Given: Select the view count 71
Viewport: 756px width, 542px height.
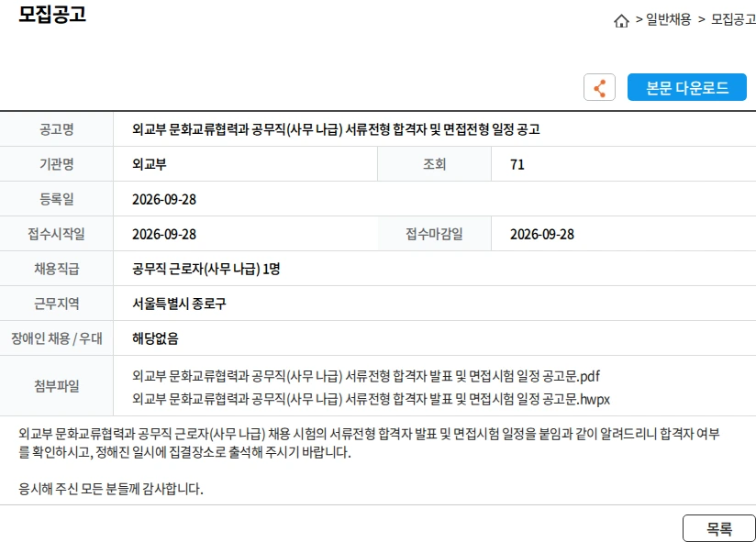Looking at the screenshot, I should click(x=517, y=165).
